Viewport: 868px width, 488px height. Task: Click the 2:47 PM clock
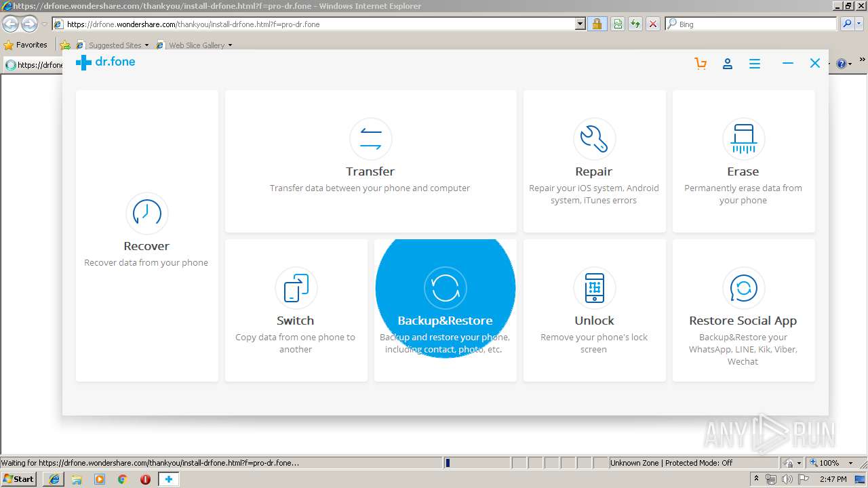pos(833,479)
